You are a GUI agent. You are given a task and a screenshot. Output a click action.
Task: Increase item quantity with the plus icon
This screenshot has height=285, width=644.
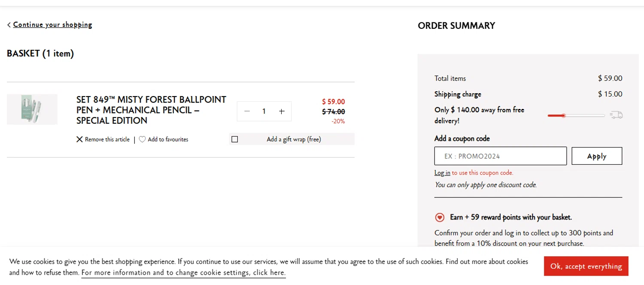(x=282, y=112)
